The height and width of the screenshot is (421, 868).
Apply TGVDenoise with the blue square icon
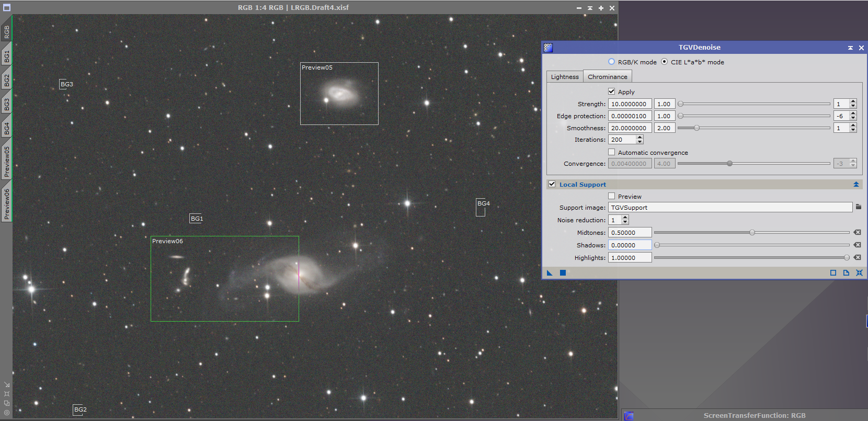pos(563,273)
